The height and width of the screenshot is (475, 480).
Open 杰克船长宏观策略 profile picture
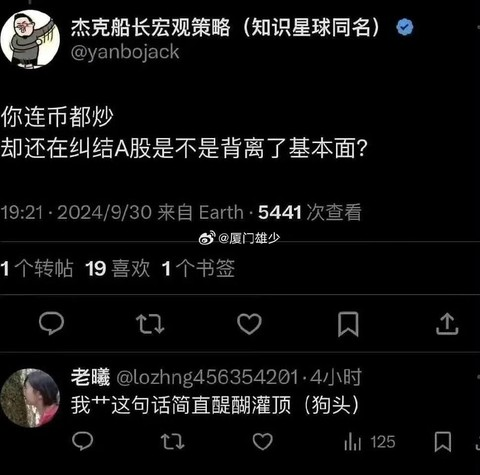(30, 39)
